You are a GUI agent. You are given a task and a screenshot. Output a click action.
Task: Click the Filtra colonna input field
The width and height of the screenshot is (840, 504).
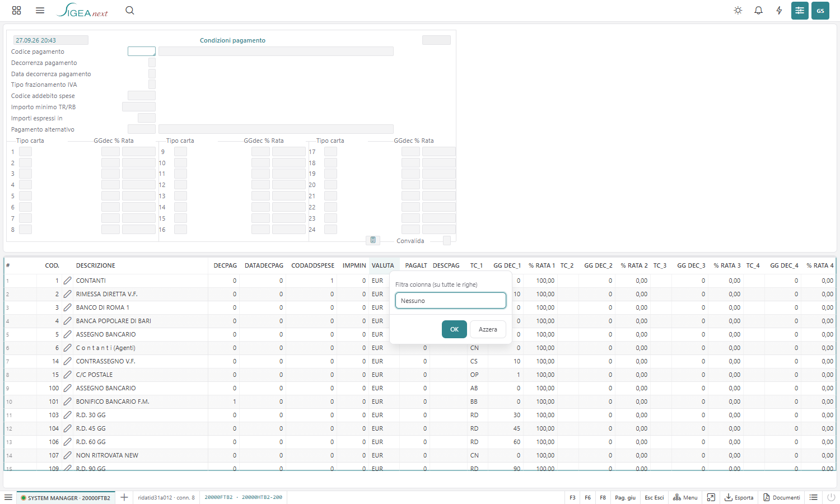[x=451, y=301]
